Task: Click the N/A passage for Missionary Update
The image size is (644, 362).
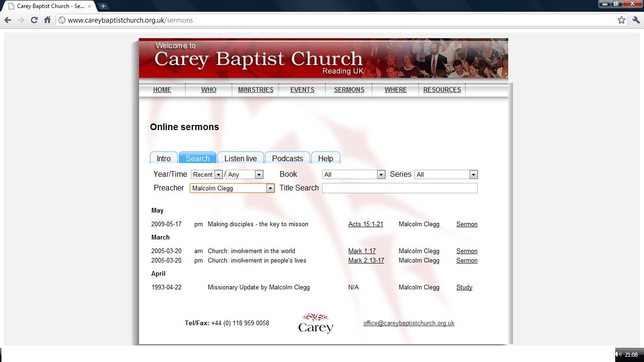Action: pyautogui.click(x=353, y=288)
